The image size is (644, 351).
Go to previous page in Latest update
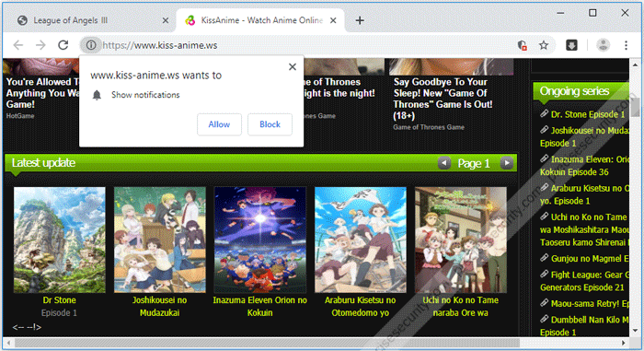coord(444,163)
